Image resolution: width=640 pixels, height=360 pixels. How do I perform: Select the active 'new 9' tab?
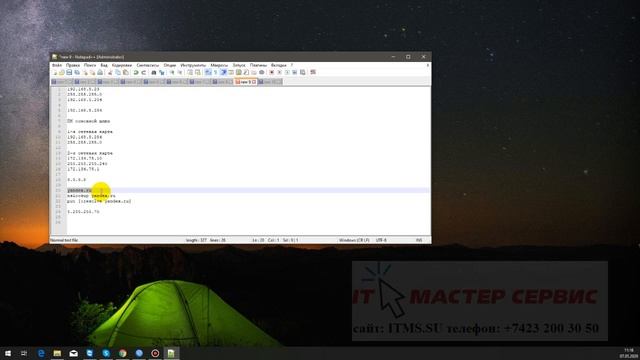coord(246,82)
